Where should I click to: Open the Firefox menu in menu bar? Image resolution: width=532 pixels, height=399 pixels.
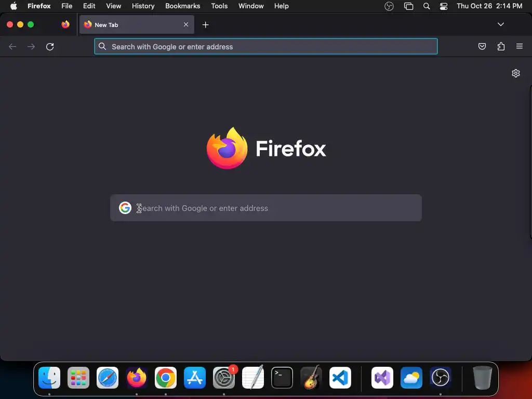pos(39,6)
